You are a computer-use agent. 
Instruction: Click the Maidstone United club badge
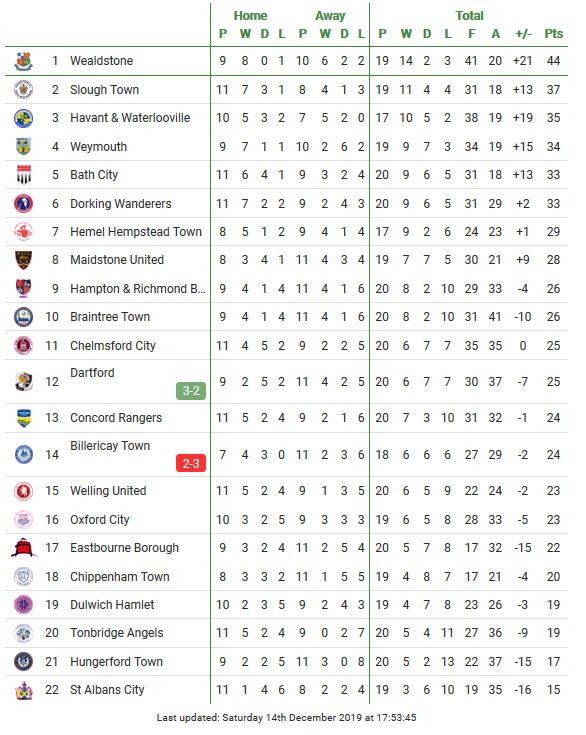(23, 260)
